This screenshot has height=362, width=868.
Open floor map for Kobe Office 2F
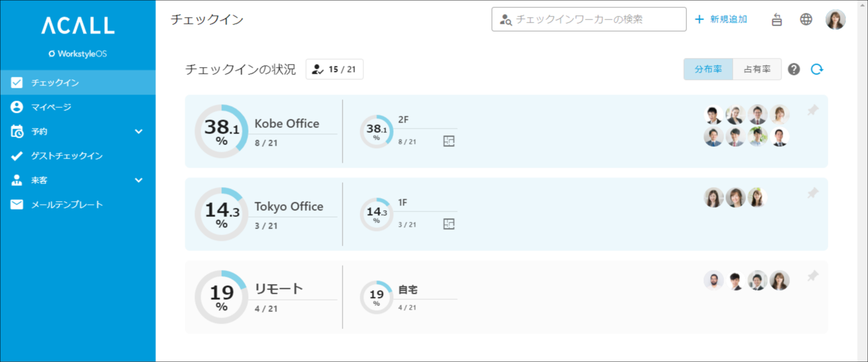pyautogui.click(x=449, y=141)
